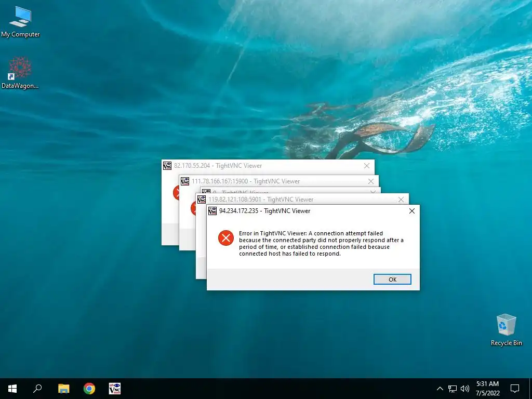Click the TightVNC Viewer taskbar icon
This screenshot has width=532, height=399.
(115, 389)
